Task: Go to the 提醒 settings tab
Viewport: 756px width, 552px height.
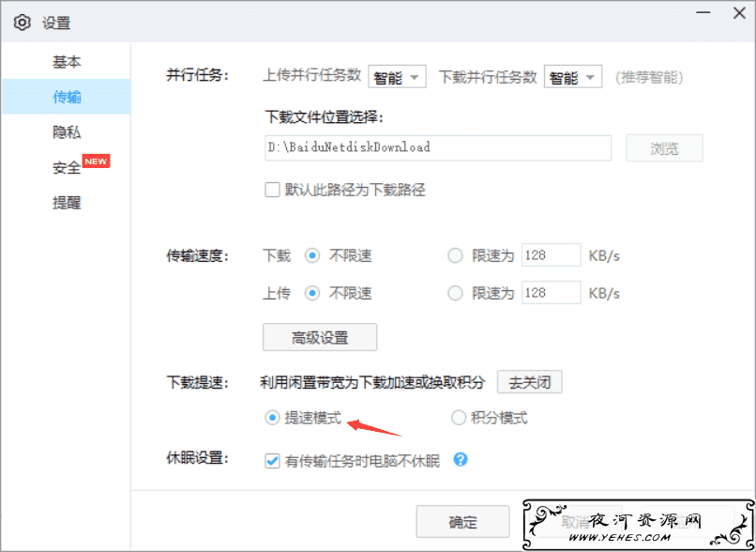Action: [67, 203]
